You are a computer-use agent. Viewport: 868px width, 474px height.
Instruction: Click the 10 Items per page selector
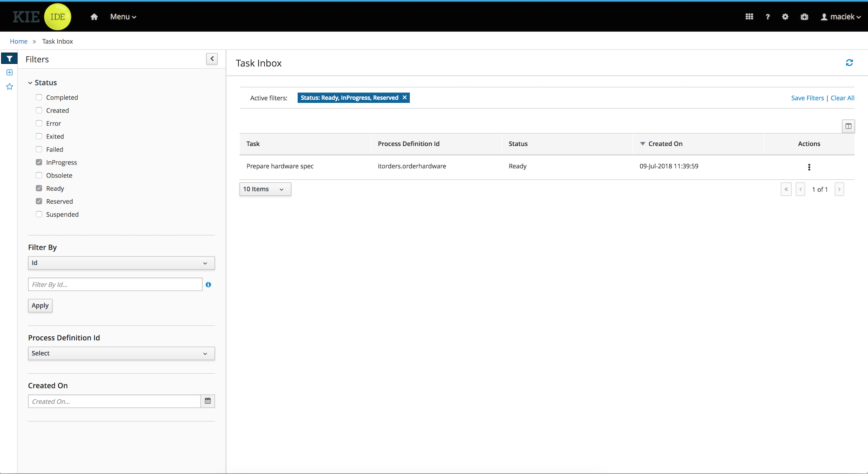pos(265,189)
